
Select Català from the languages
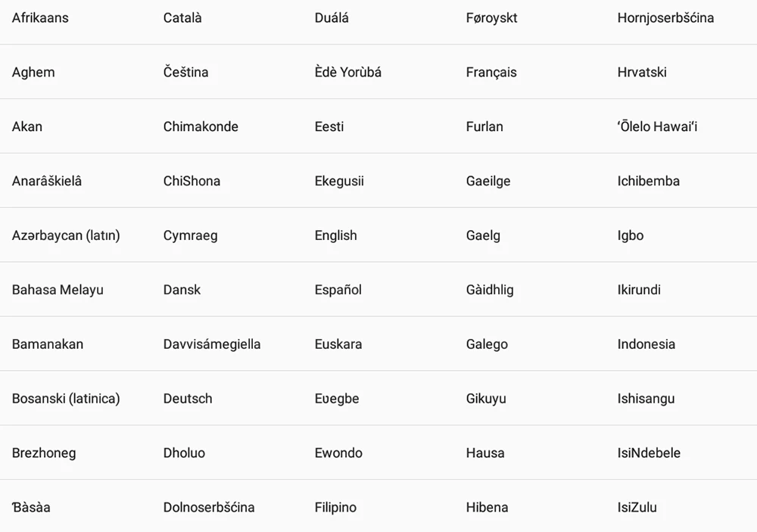(182, 18)
